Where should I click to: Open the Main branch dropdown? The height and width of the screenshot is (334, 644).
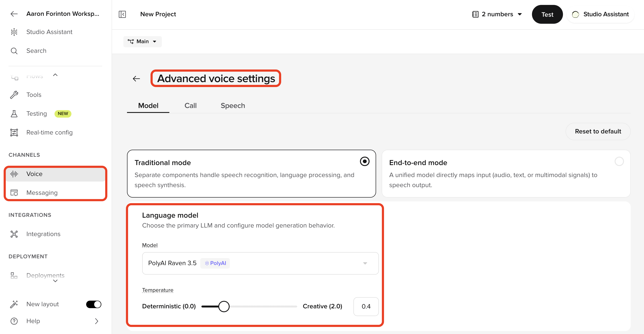coord(142,41)
